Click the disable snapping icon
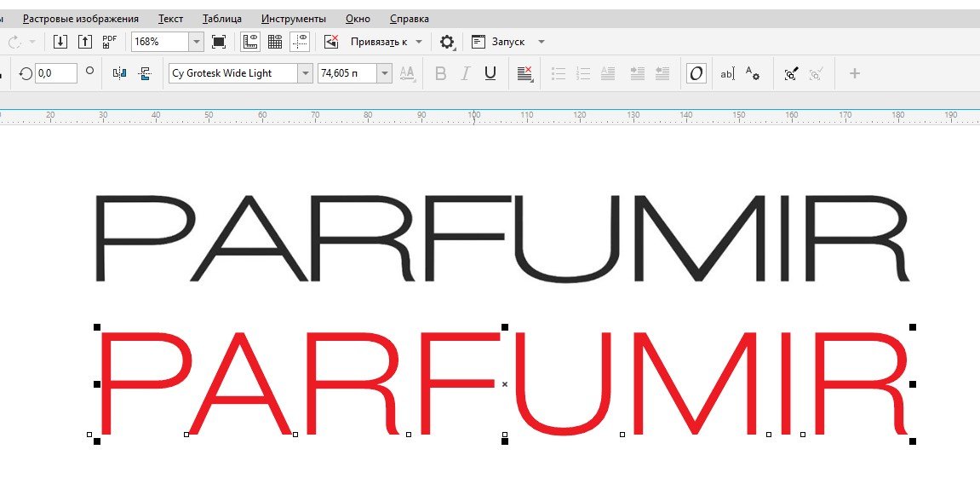The image size is (980, 484). tap(331, 42)
